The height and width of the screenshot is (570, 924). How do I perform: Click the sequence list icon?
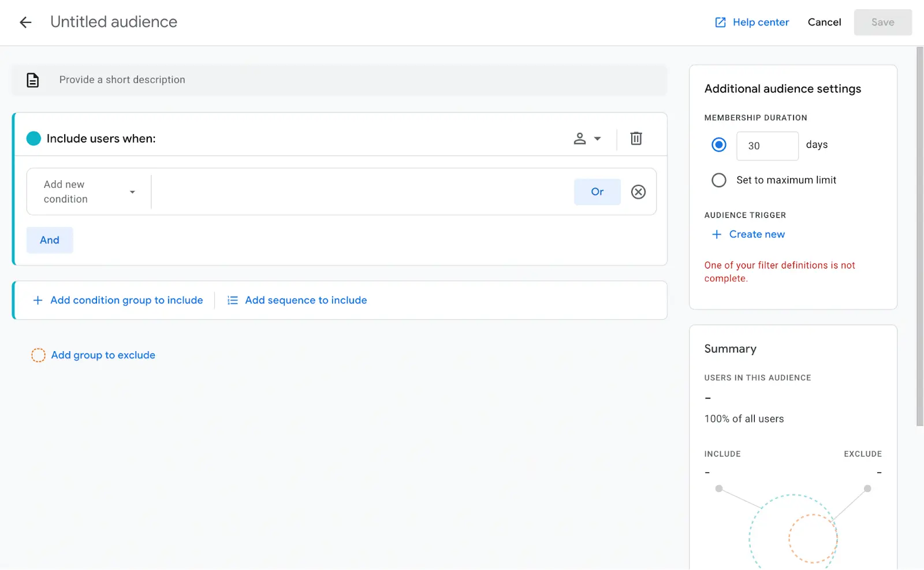[x=233, y=300]
